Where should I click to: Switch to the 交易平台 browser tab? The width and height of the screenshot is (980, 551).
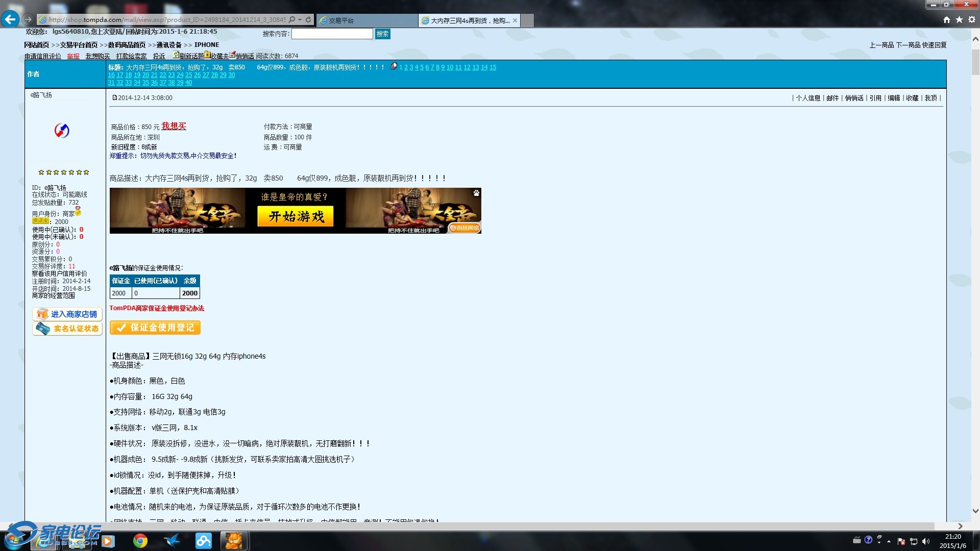367,20
